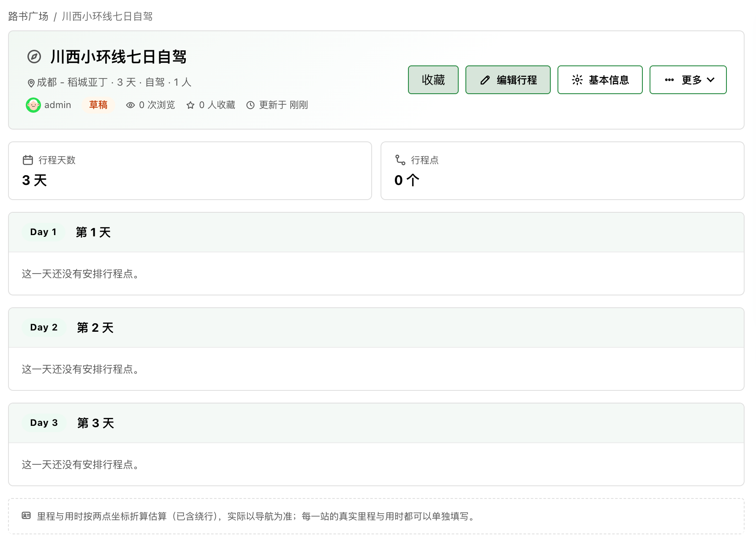The image size is (756, 547).
Task: Expand the 更多 dropdown chevron
Action: [x=711, y=80]
